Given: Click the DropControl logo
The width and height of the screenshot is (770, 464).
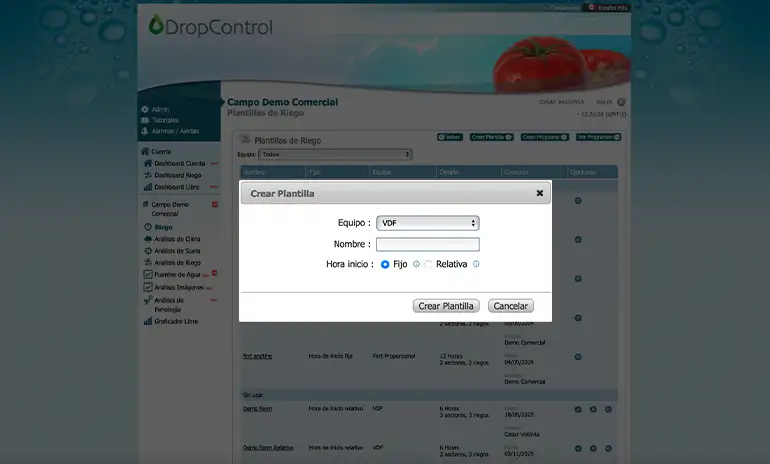Looking at the screenshot, I should [x=209, y=26].
